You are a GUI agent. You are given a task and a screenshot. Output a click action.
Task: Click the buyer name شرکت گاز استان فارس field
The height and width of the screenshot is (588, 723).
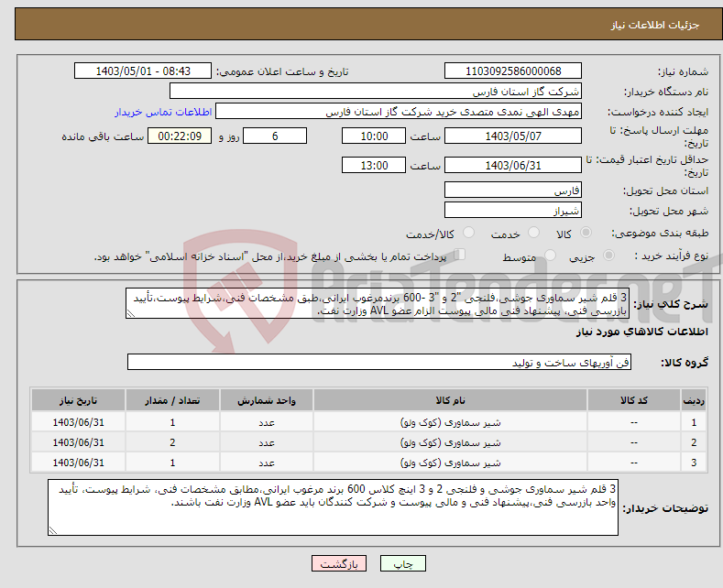[x=376, y=92]
